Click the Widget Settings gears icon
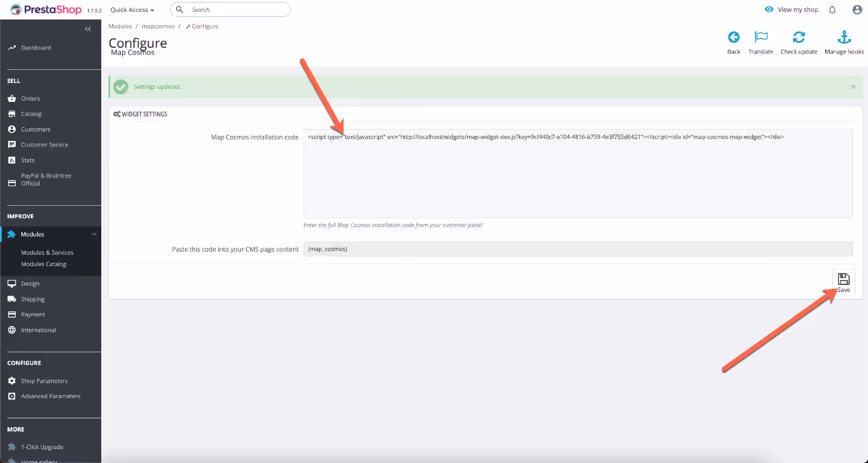Image resolution: width=868 pixels, height=463 pixels. click(117, 114)
